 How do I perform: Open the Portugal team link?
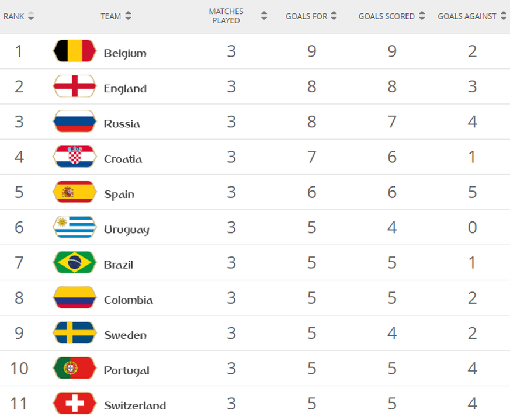(126, 370)
